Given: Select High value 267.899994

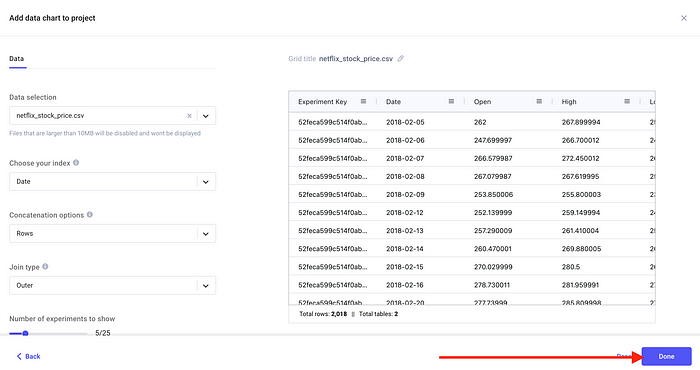Looking at the screenshot, I should point(581,122).
